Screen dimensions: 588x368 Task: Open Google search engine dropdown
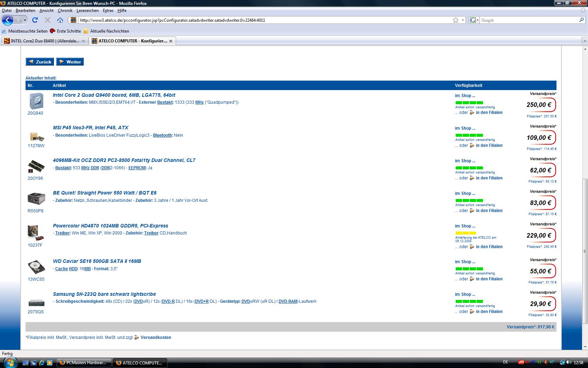pyautogui.click(x=474, y=20)
